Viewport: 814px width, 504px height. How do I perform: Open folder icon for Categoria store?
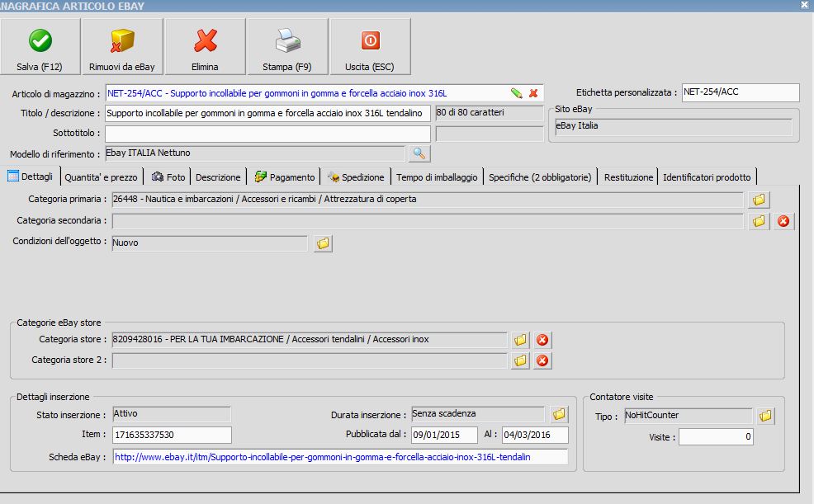(x=520, y=340)
